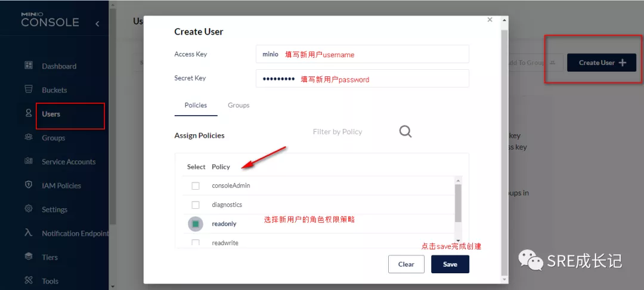Click the diagnostics policy name
644x290 pixels.
tap(227, 205)
